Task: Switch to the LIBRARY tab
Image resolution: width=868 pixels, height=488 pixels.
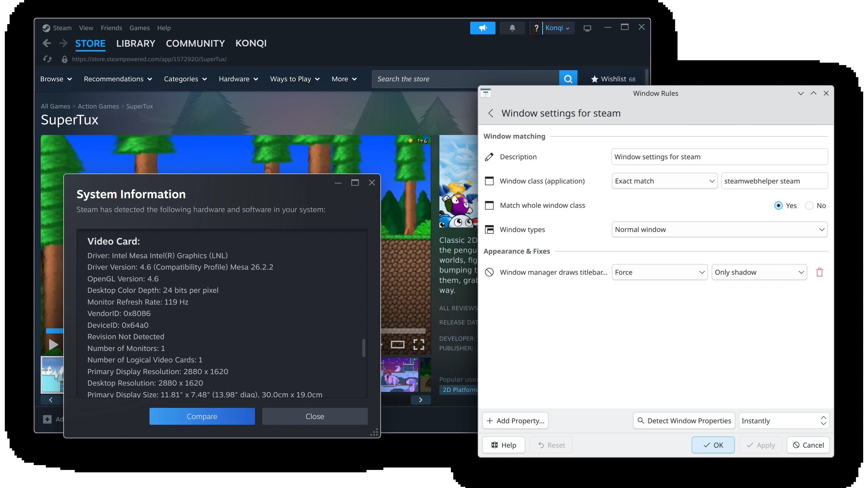Action: click(x=135, y=43)
